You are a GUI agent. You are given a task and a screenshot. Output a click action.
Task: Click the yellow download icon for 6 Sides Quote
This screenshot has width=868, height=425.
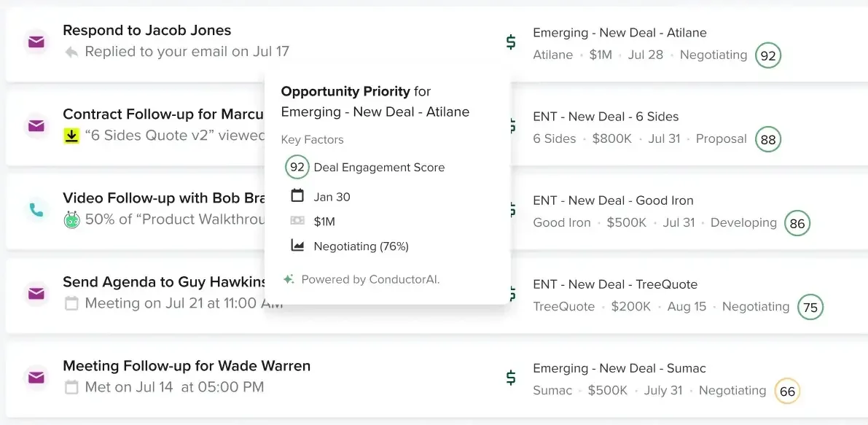(71, 136)
